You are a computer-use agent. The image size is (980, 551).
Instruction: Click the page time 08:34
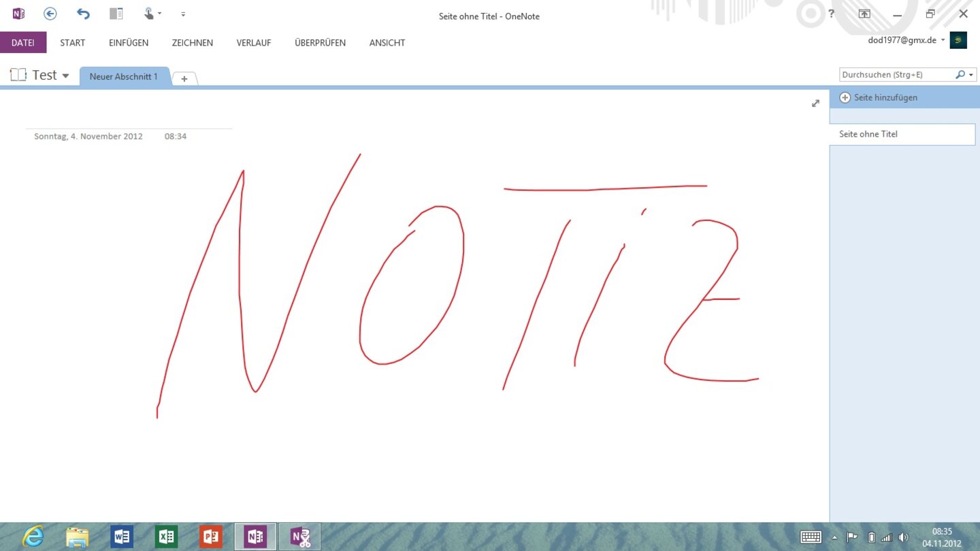click(176, 136)
